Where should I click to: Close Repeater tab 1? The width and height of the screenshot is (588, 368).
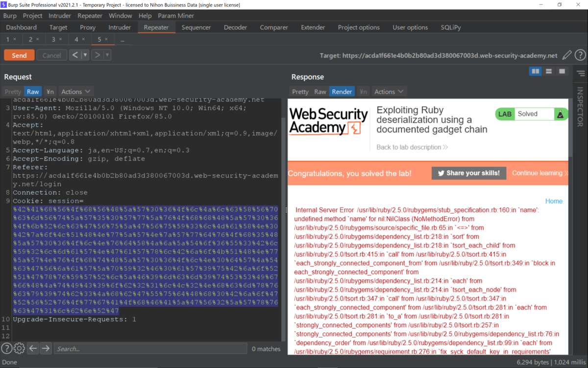tap(15, 39)
